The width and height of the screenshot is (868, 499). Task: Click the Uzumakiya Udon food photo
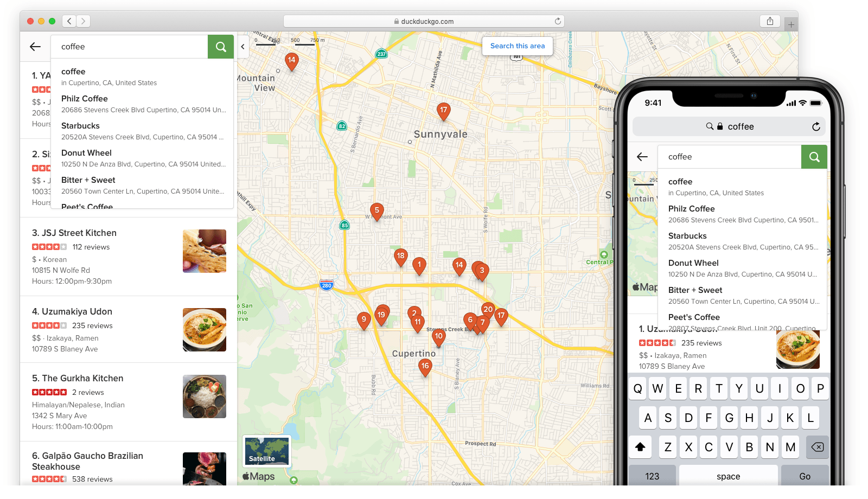[x=205, y=330]
